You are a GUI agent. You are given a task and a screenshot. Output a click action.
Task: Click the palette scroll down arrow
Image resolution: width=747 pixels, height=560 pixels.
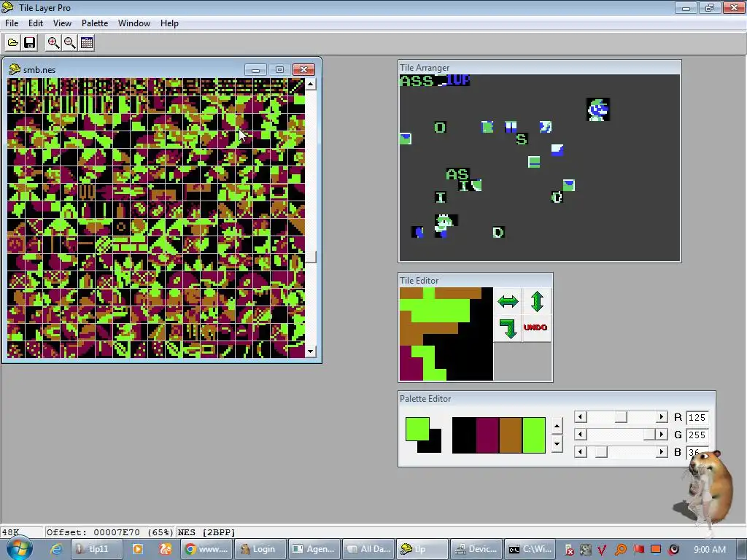(x=557, y=444)
